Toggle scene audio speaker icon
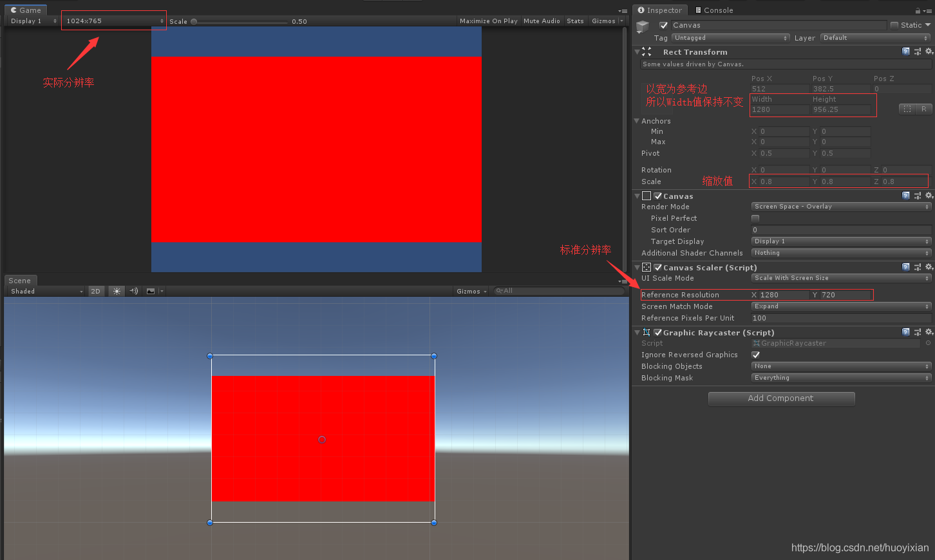Screen dimensions: 935x560 tap(133, 291)
